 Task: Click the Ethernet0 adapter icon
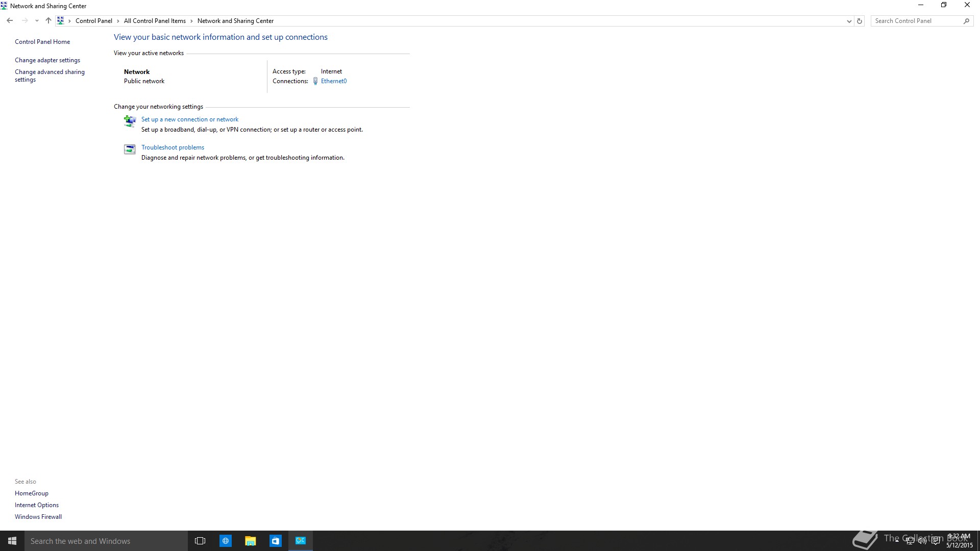[x=315, y=81]
